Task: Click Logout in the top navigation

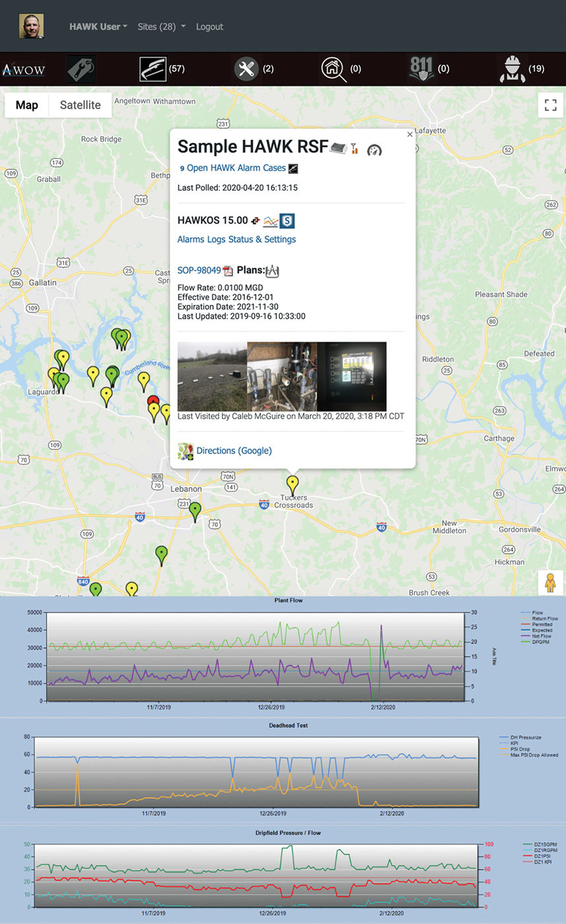Action: pos(209,26)
